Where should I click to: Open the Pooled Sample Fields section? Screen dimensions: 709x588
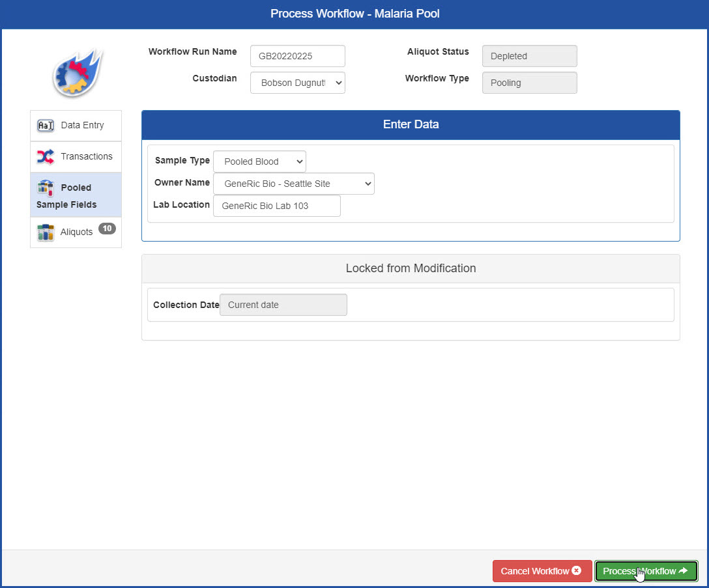point(76,195)
